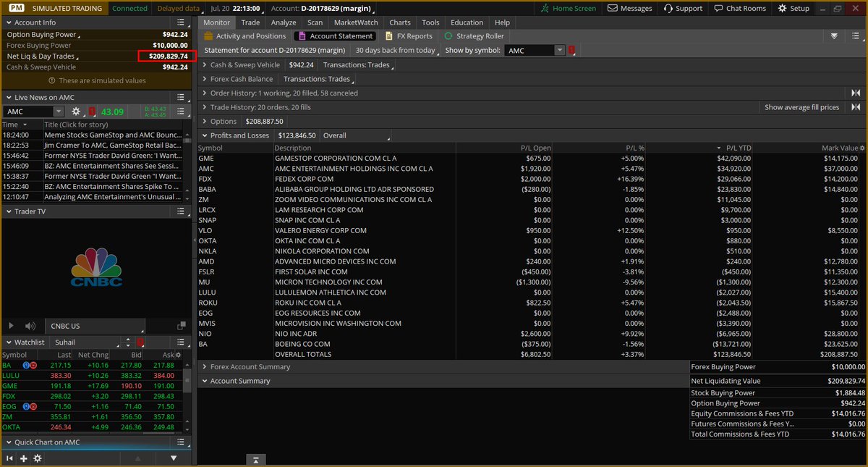
Task: Expand Forex Cash Balance section
Action: click(x=205, y=79)
